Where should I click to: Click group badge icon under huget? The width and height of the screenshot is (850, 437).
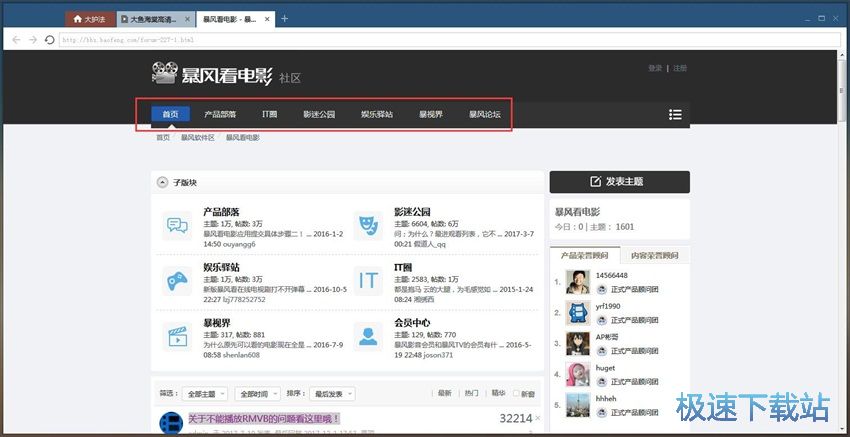point(601,382)
